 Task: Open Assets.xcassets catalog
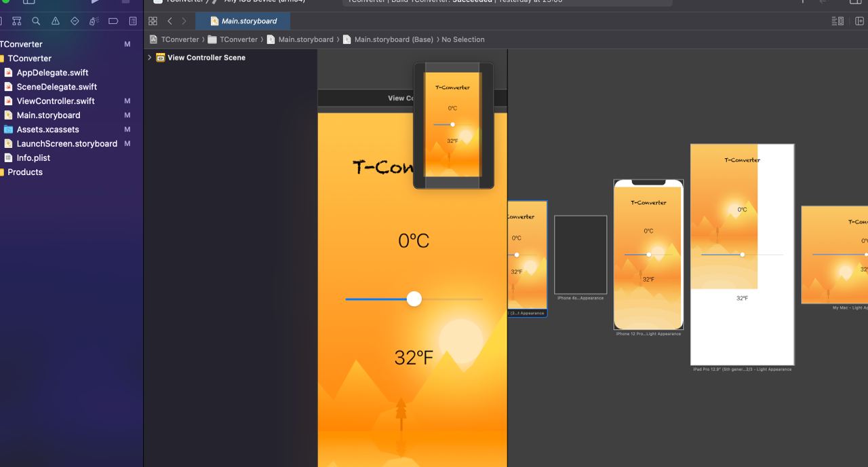pos(47,130)
